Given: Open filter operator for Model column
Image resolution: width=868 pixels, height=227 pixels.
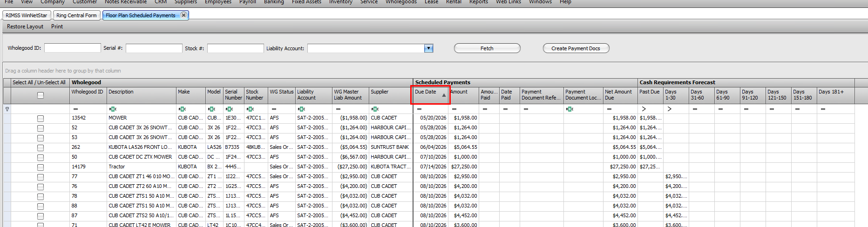Looking at the screenshot, I should (211, 109).
